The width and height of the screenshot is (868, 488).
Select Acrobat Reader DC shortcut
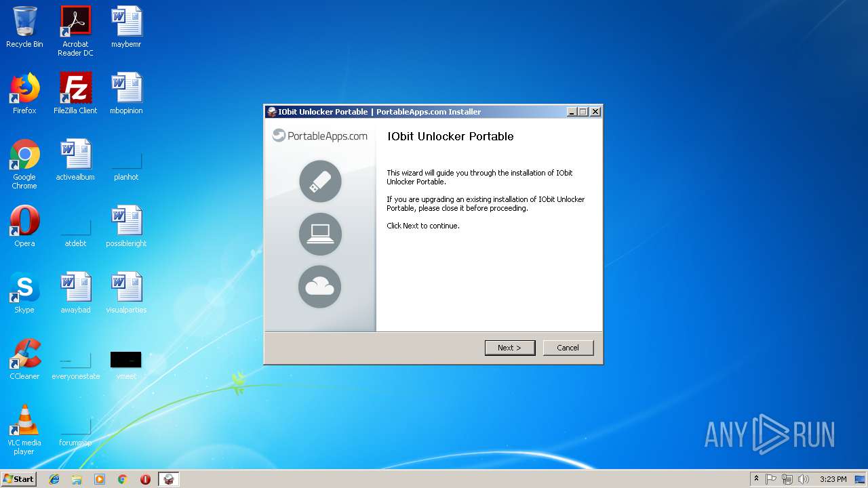pyautogui.click(x=75, y=31)
